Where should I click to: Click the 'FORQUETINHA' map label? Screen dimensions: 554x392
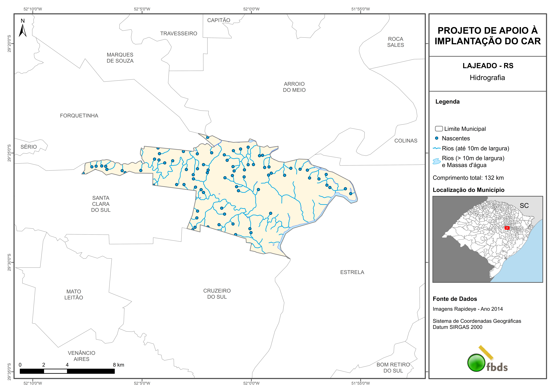[x=79, y=116]
